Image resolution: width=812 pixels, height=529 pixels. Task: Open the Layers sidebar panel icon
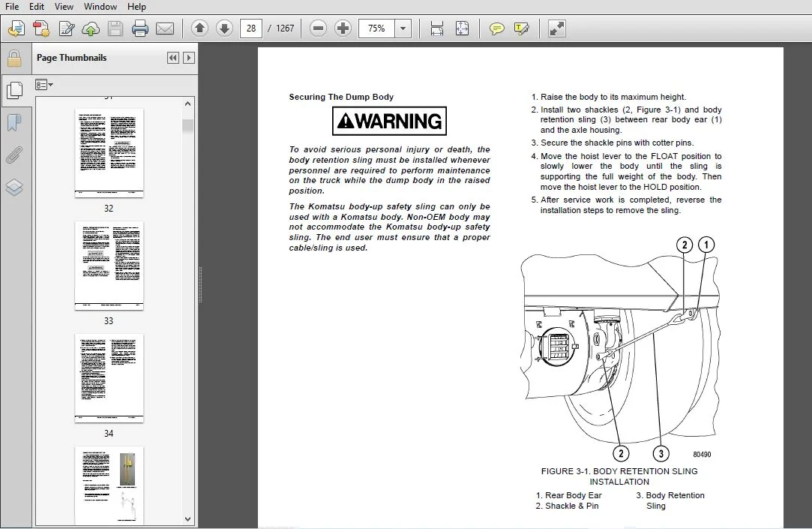coord(14,187)
